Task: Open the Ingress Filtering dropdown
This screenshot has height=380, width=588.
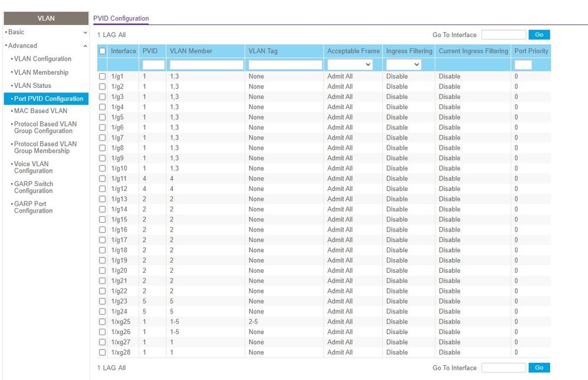Action: 404,64
